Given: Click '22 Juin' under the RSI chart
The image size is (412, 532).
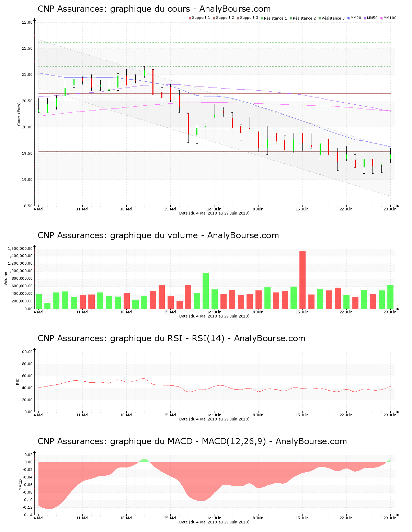Looking at the screenshot, I should (346, 415).
